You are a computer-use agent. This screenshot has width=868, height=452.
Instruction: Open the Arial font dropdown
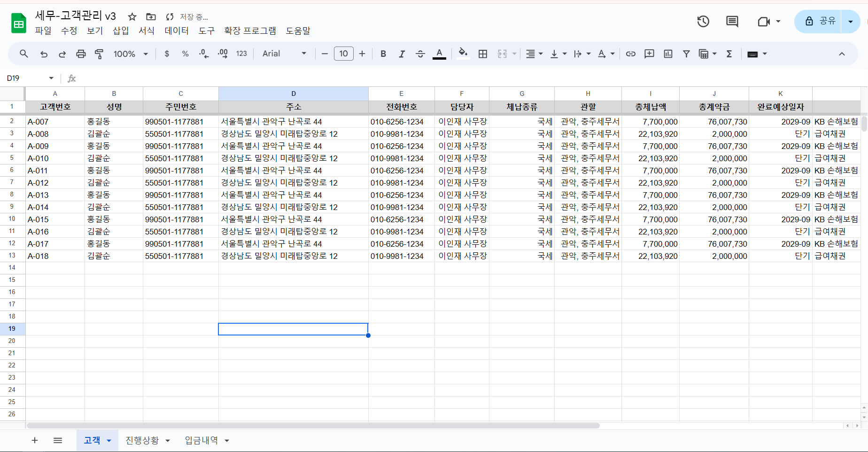click(x=284, y=54)
